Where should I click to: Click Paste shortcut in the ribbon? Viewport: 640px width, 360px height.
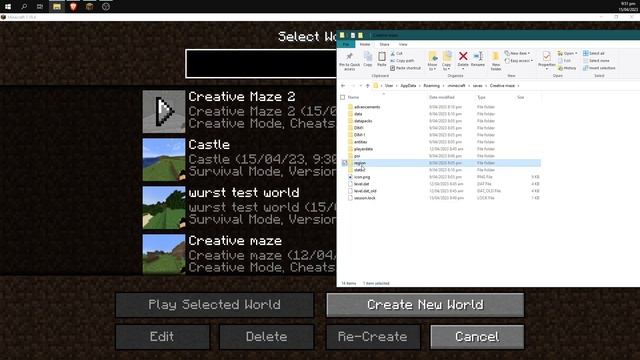coord(405,68)
